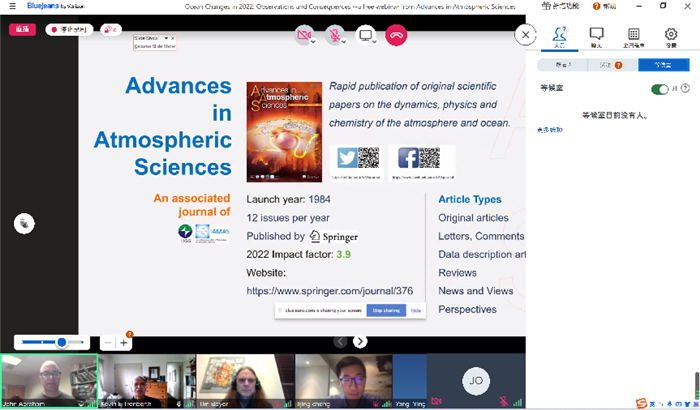Turn off the waiting room switch
The width and height of the screenshot is (700, 410).
(660, 89)
